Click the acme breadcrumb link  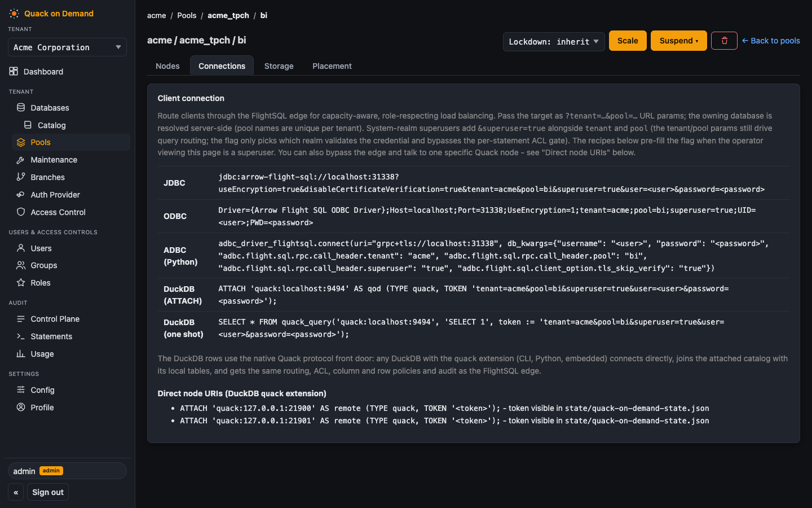[x=157, y=15]
